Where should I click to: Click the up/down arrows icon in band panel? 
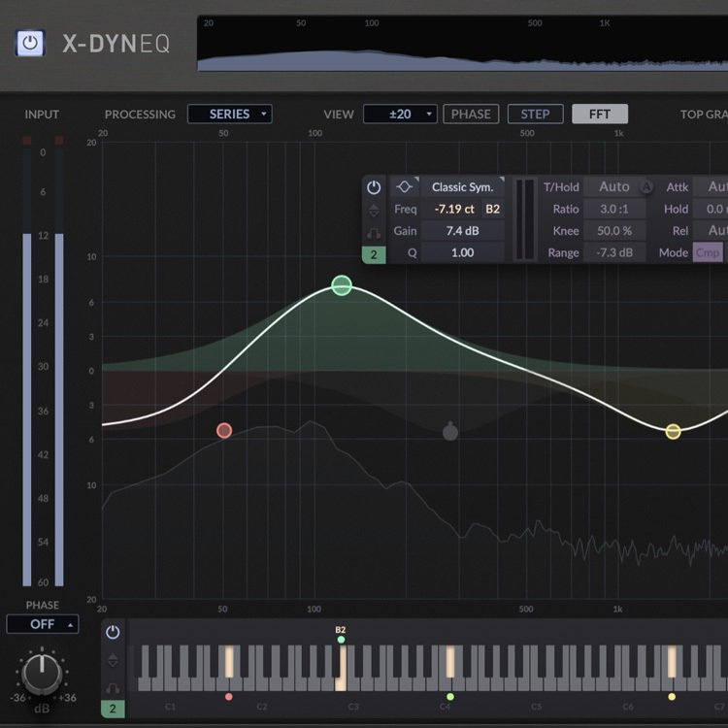click(374, 211)
